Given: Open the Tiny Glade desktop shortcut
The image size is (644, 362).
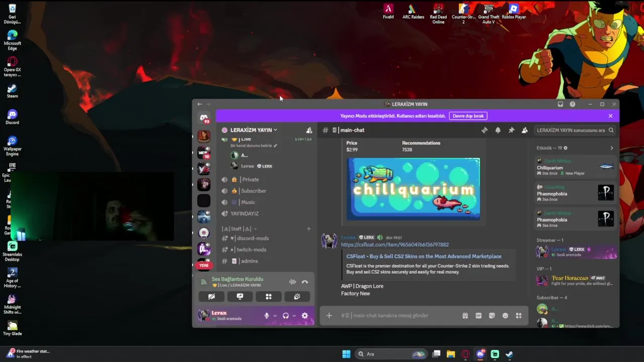Looking at the screenshot, I should tap(13, 328).
